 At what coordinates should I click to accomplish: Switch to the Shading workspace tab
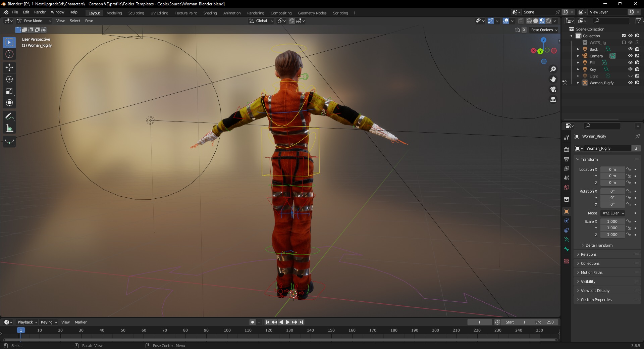(x=210, y=13)
